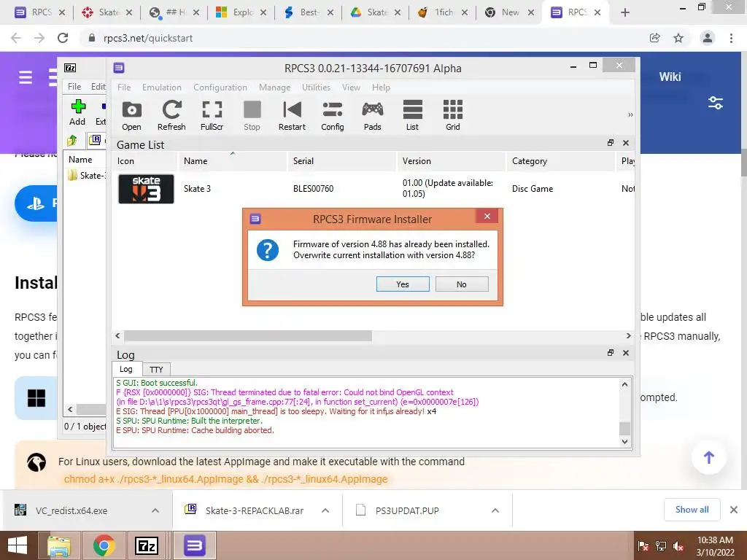Open 7-Zip from the taskbar
The image size is (747, 560).
147,545
